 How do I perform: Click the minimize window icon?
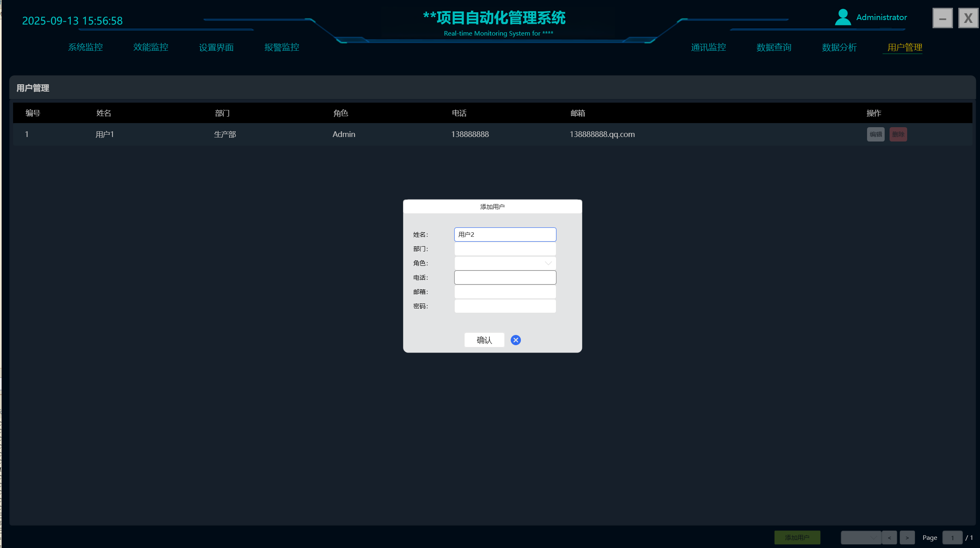click(943, 18)
